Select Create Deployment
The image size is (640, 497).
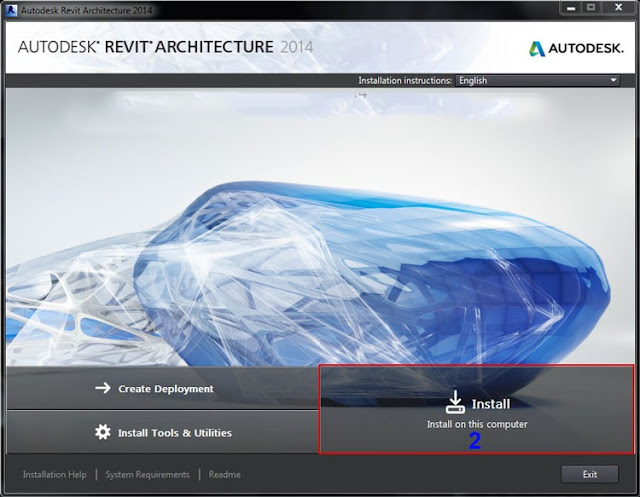pyautogui.click(x=162, y=388)
